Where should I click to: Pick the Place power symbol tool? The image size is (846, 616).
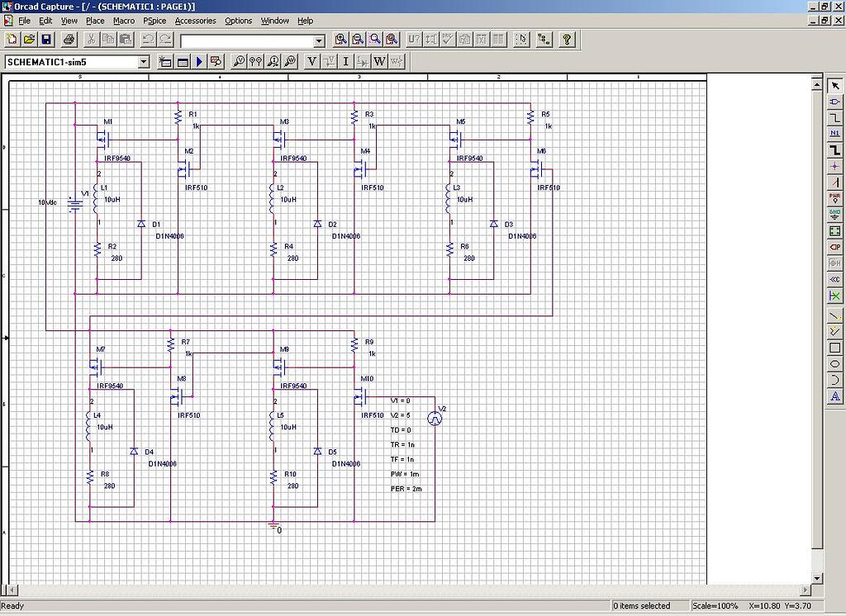[835, 199]
